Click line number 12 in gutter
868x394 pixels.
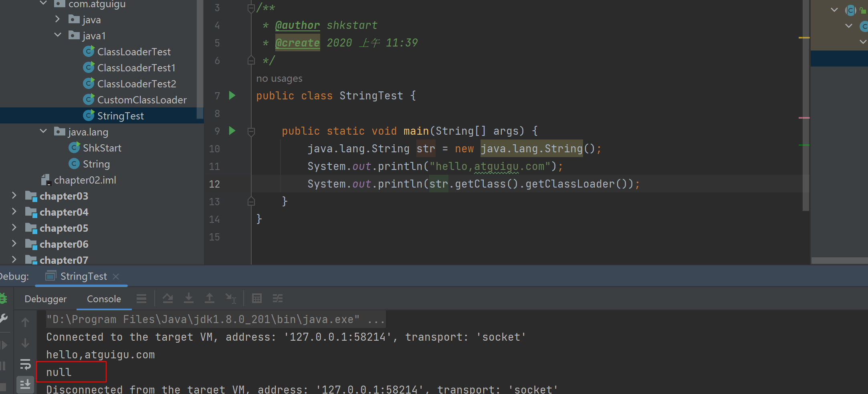click(214, 184)
